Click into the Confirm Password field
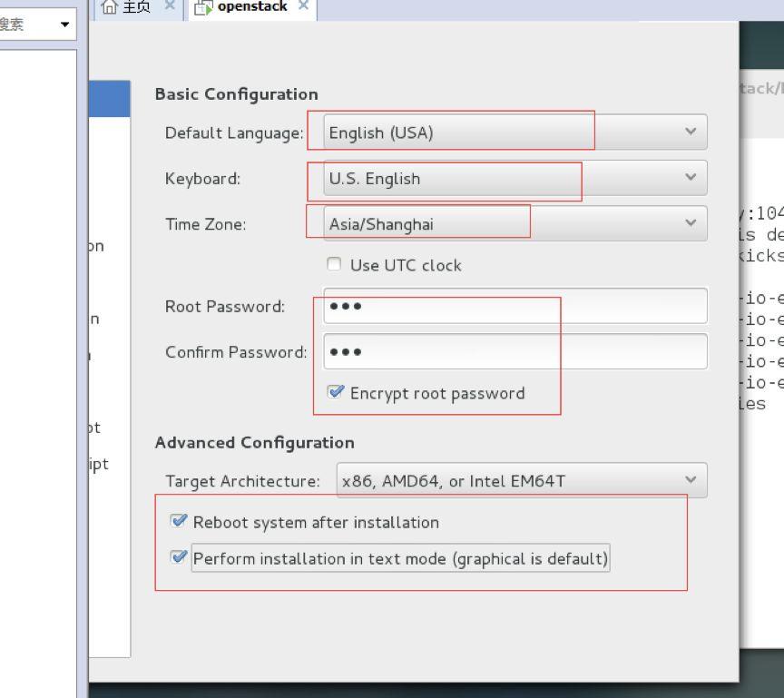The width and height of the screenshot is (784, 698). click(x=515, y=351)
